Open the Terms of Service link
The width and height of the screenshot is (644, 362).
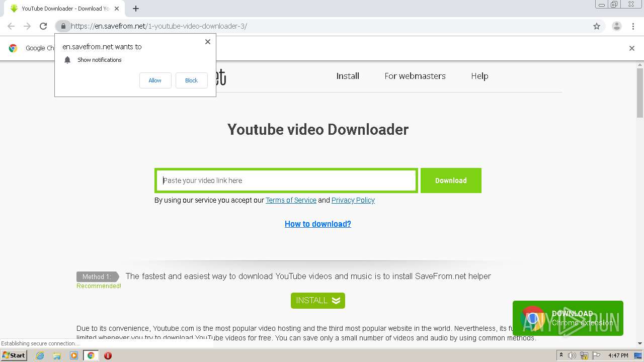[291, 200]
